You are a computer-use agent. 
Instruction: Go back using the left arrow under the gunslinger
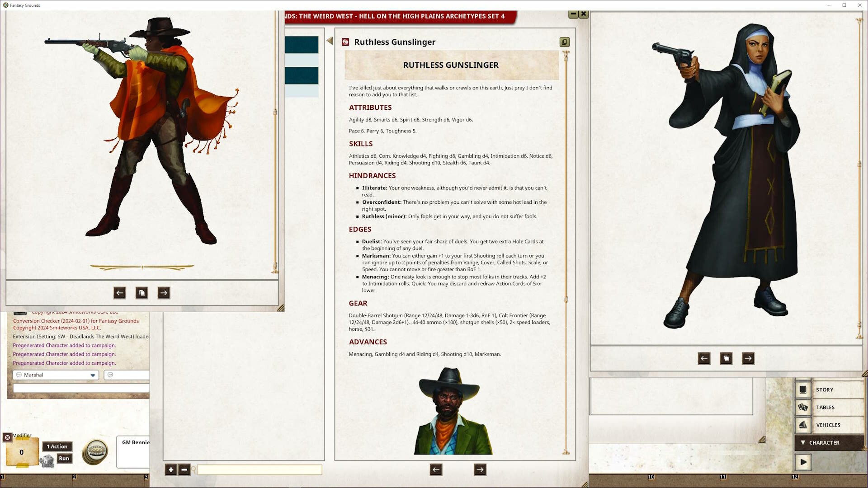pyautogui.click(x=119, y=293)
